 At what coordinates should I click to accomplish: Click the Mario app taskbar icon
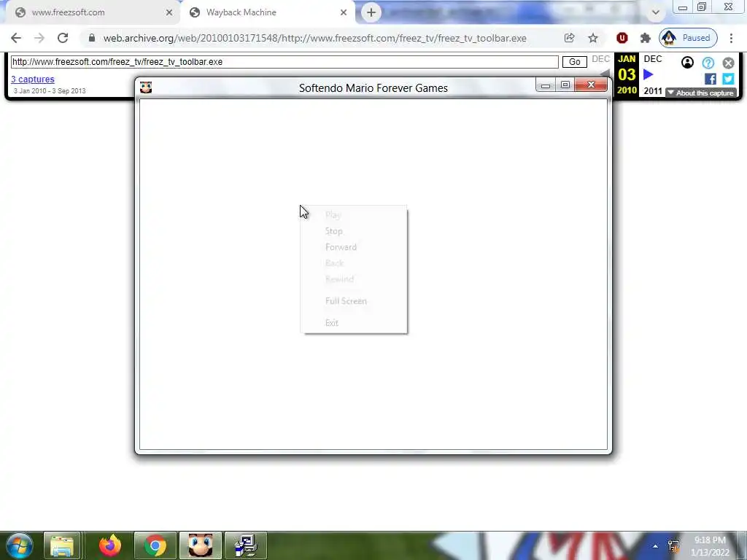coord(201,545)
